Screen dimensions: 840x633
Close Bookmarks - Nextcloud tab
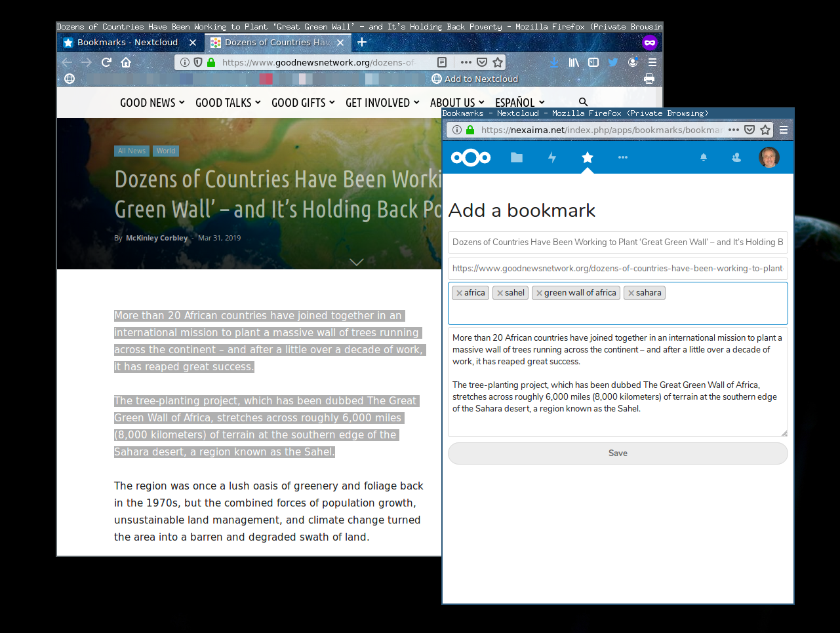(x=193, y=43)
